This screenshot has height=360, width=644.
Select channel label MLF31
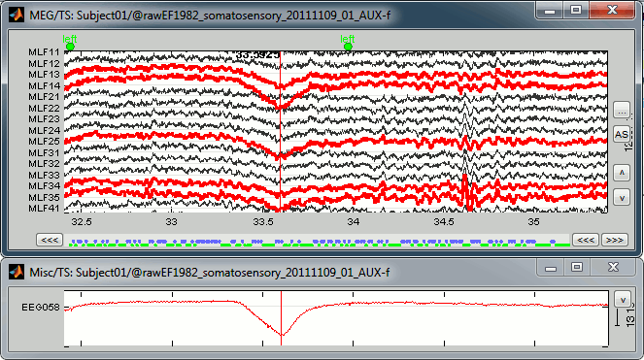point(44,152)
